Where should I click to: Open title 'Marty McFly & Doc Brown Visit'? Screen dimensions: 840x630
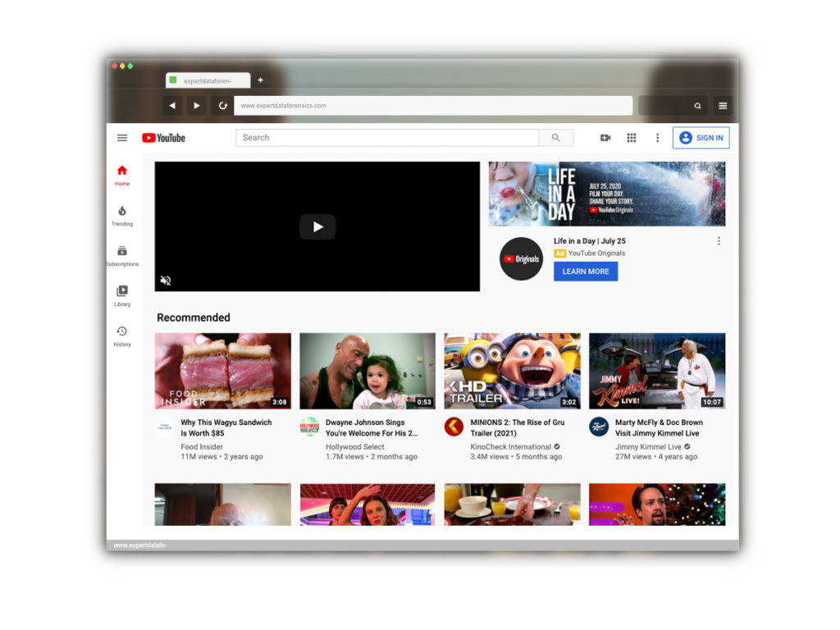click(659, 427)
